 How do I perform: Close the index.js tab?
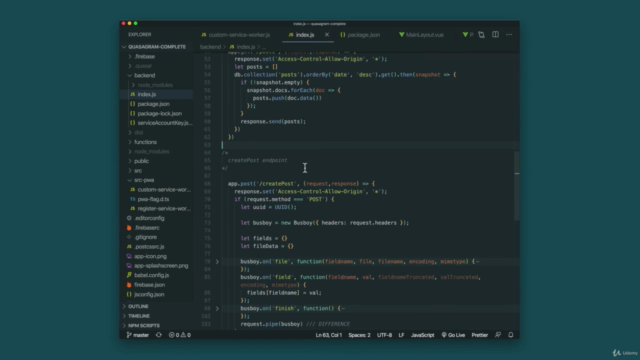tap(327, 35)
